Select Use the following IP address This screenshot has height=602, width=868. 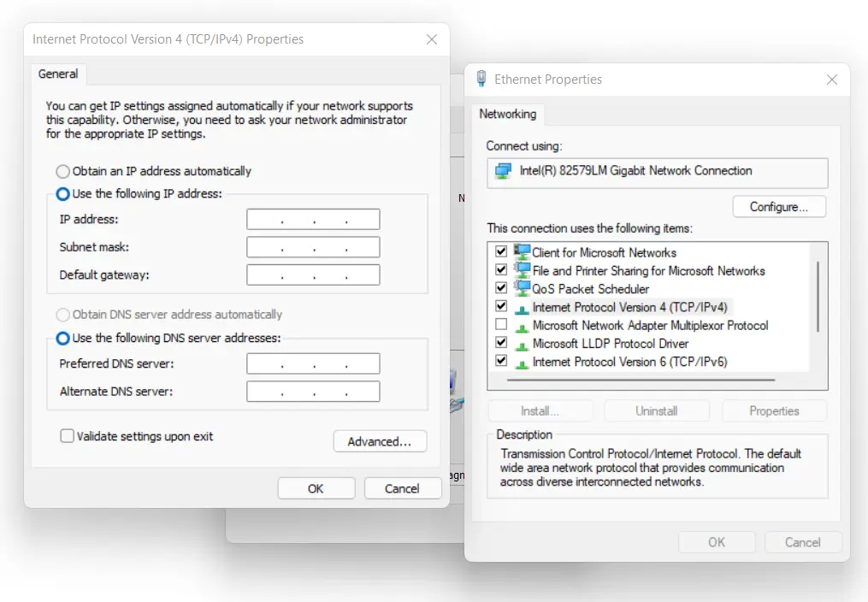[63, 194]
